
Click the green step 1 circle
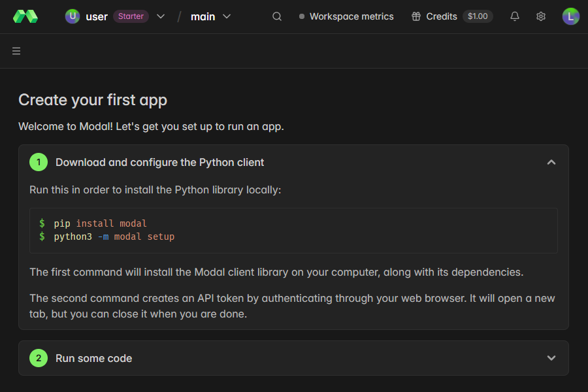pyautogui.click(x=39, y=162)
